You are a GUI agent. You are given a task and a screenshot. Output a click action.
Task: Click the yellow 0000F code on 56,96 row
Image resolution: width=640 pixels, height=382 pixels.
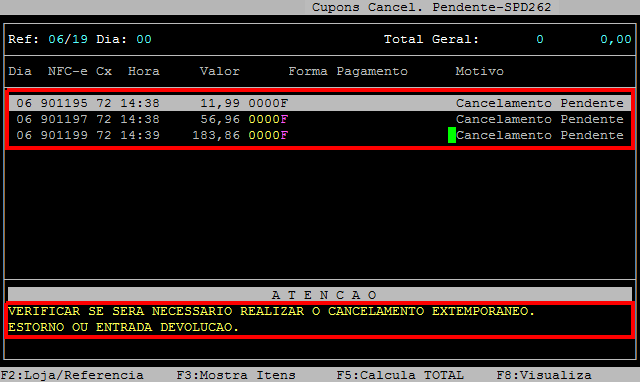(268, 119)
